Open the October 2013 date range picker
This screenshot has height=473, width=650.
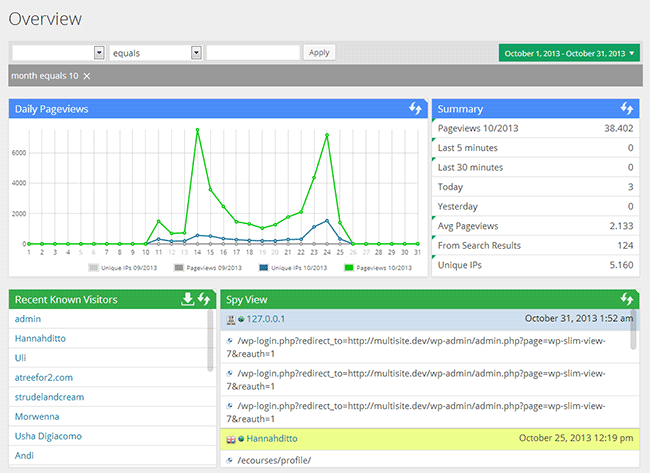pos(569,53)
